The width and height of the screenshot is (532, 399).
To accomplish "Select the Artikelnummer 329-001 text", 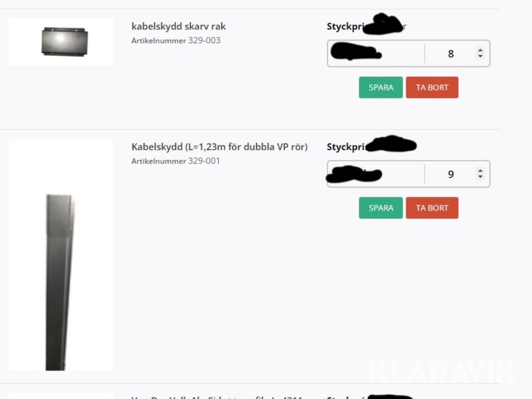I will (176, 161).
